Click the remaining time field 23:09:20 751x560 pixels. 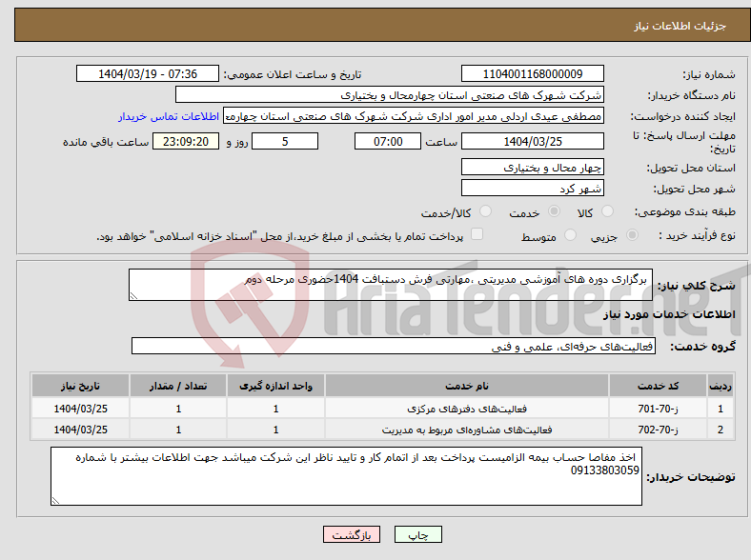(x=186, y=142)
